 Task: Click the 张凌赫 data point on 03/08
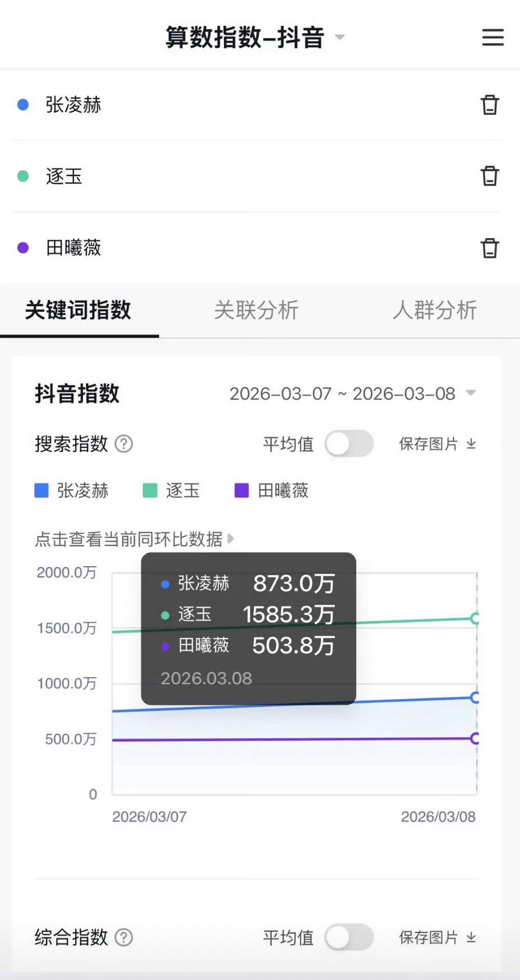click(x=476, y=697)
